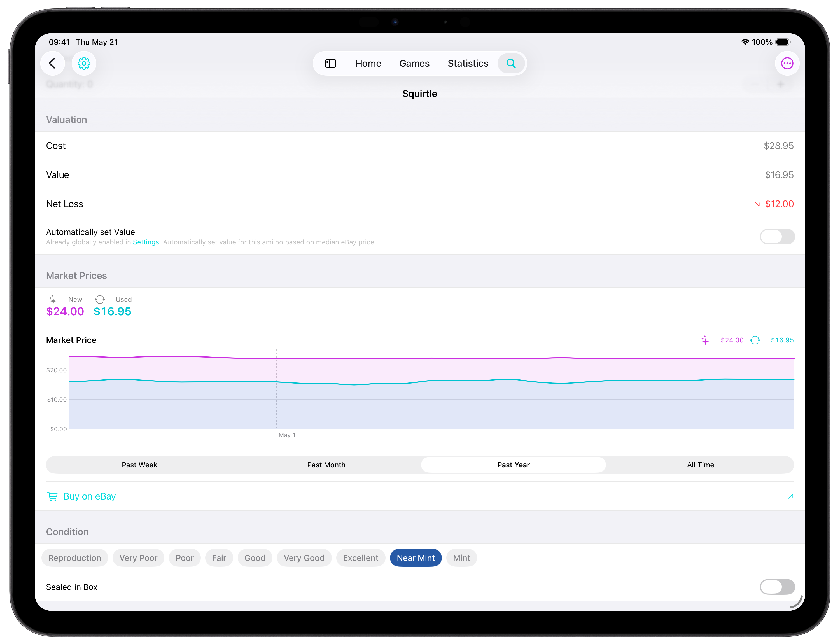
Task: Click the $0.00 axis label
Action: point(58,429)
